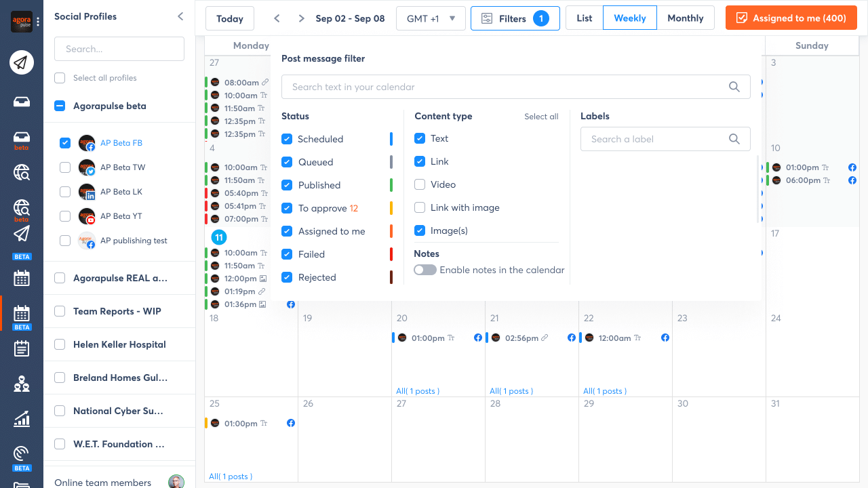Open Assigned to me (400)
This screenshot has width=868, height=488.
[x=791, y=18]
